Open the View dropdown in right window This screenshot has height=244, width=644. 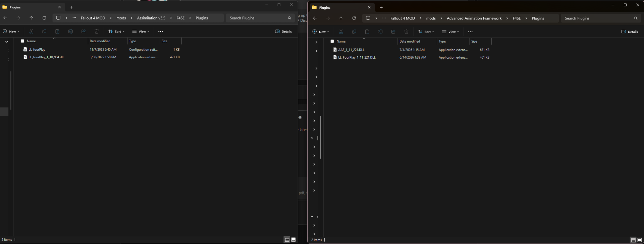(x=450, y=32)
